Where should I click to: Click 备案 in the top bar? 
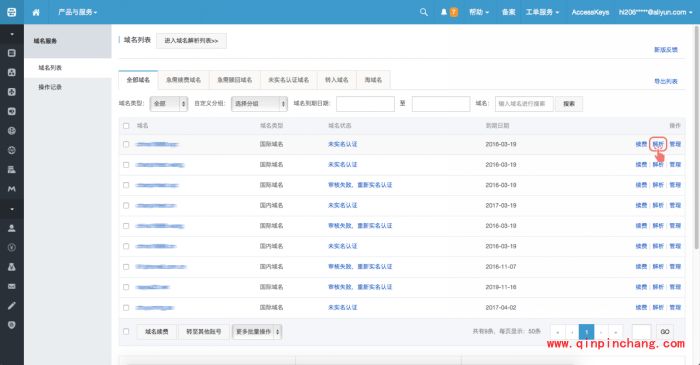click(x=508, y=12)
